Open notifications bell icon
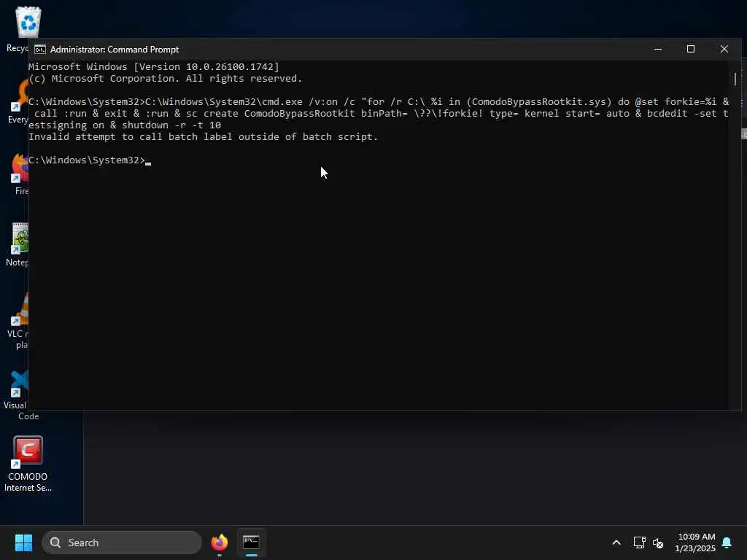 (x=727, y=542)
